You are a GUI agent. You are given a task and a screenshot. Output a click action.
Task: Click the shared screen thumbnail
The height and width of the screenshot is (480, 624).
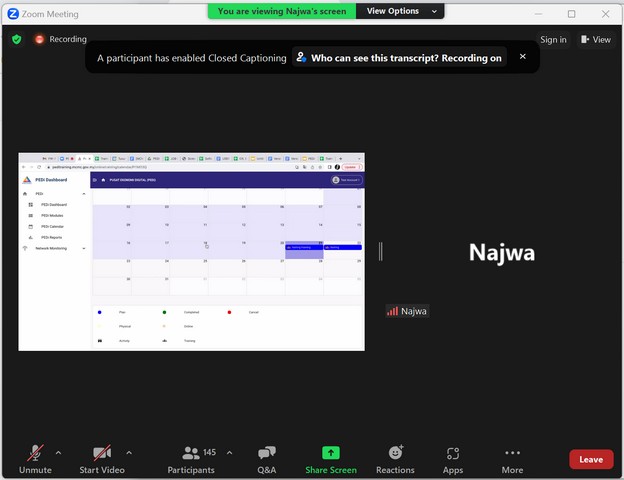191,252
